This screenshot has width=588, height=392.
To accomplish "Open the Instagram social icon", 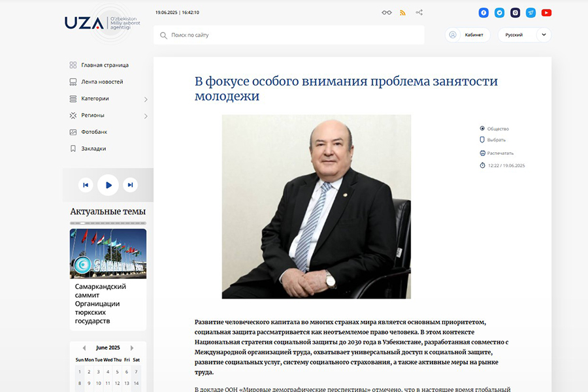I will coord(515,12).
